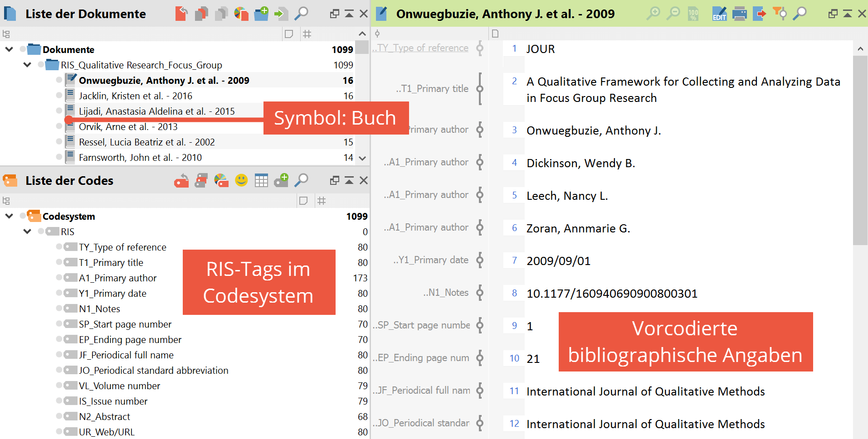Screen dimensions: 868x439
Task: Activate EDIT mode in document browser
Action: [719, 14]
